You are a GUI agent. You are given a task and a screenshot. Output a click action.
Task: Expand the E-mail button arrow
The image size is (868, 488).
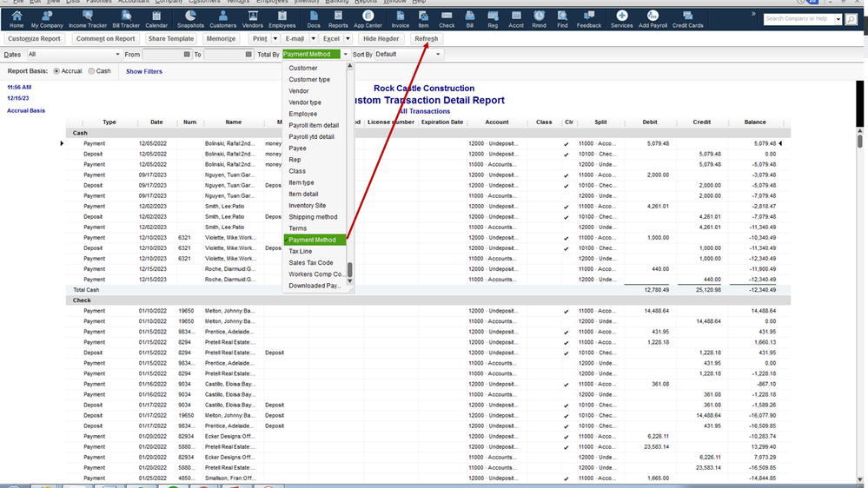(x=313, y=39)
